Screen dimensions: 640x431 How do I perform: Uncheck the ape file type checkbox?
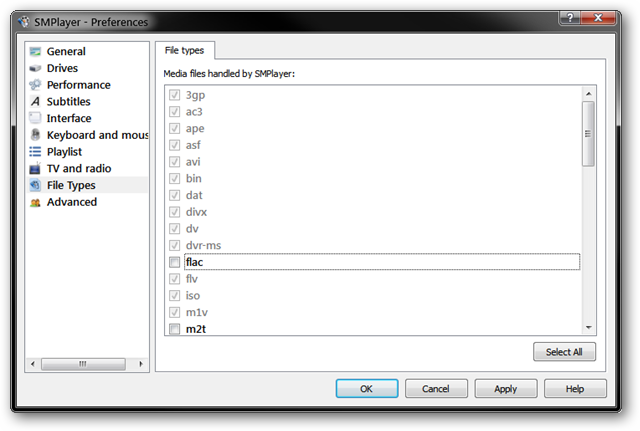tap(174, 129)
